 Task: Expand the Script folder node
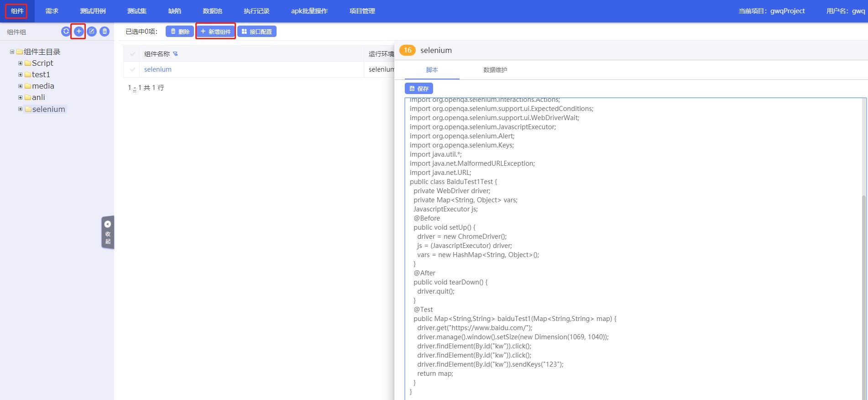20,63
